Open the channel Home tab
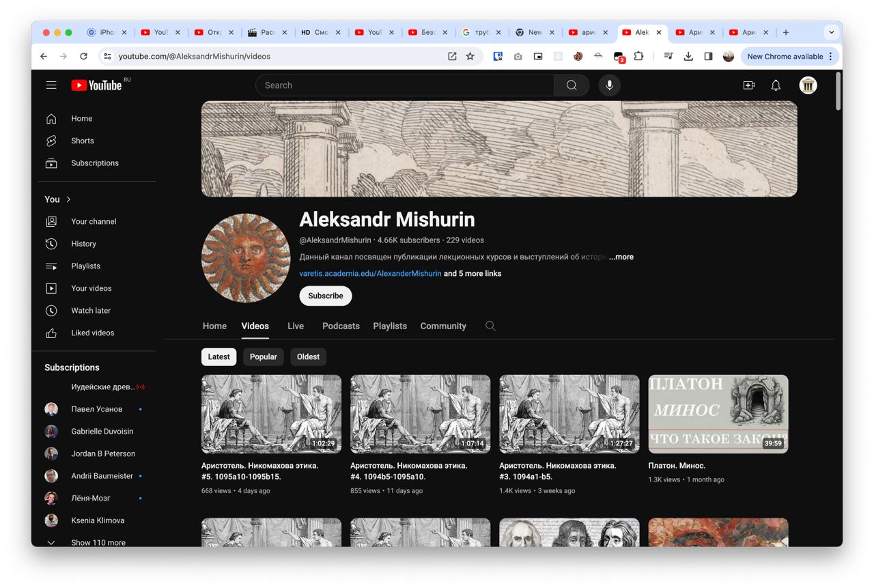The height and width of the screenshot is (588, 874). [214, 326]
